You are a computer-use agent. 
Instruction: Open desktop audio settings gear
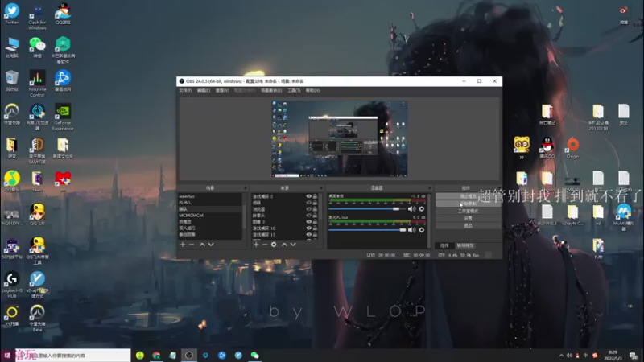(x=421, y=209)
